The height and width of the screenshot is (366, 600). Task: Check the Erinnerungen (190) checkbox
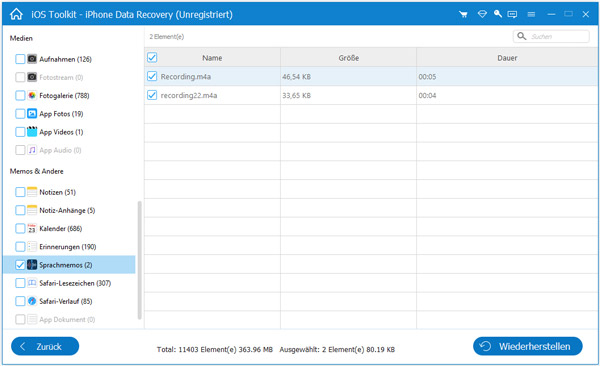[20, 247]
